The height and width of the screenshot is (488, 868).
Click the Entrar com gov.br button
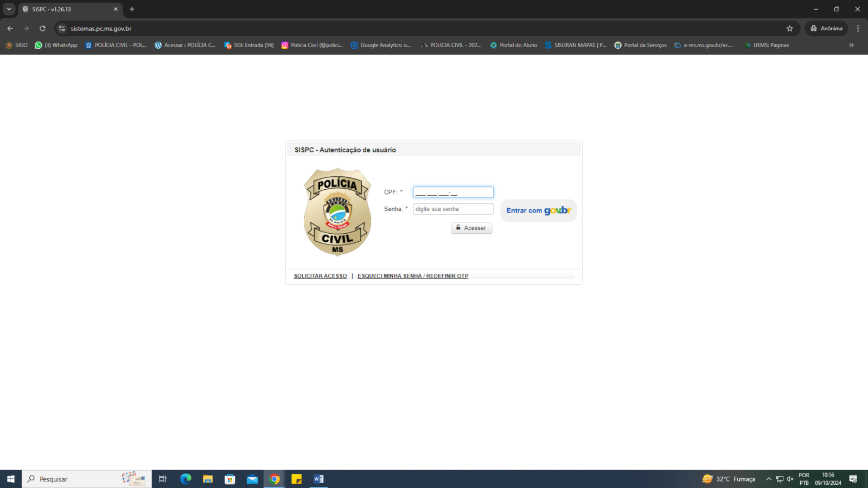[x=538, y=210]
